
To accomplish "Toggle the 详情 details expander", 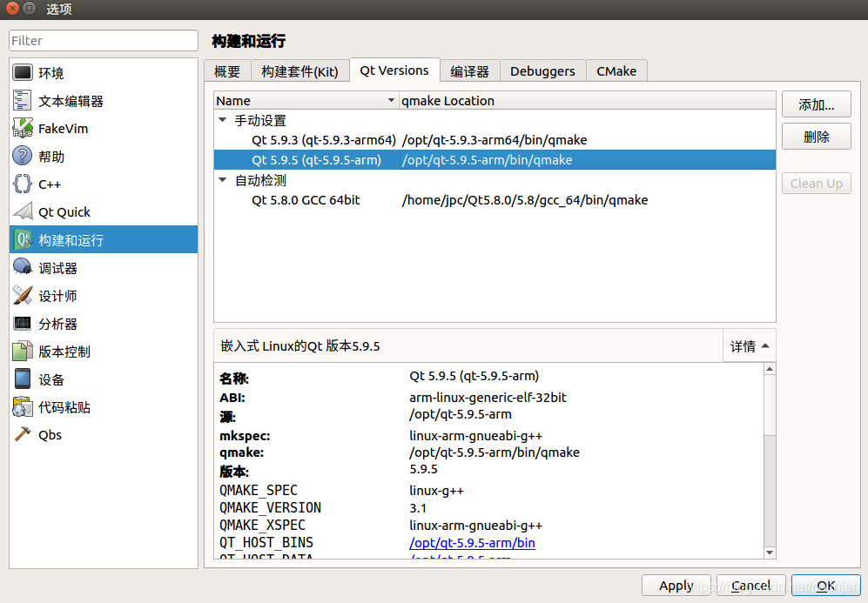I will (x=750, y=346).
